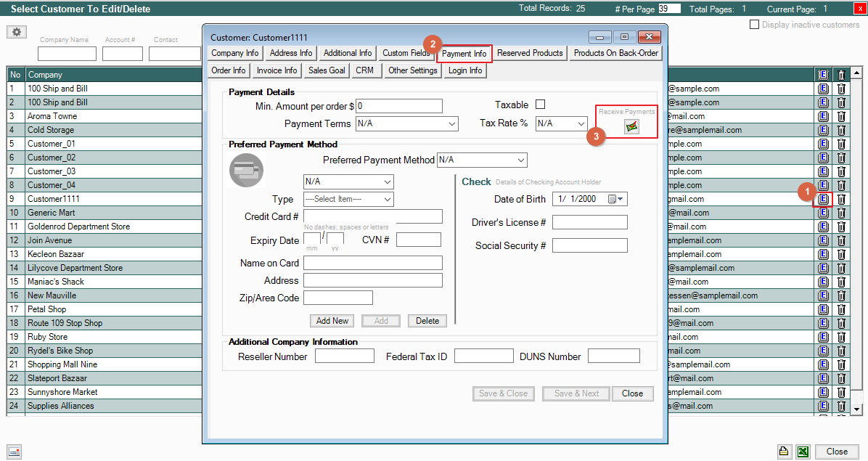Image resolution: width=868 pixels, height=461 pixels.
Task: Click the print icon beside Excel export
Action: [x=785, y=451]
